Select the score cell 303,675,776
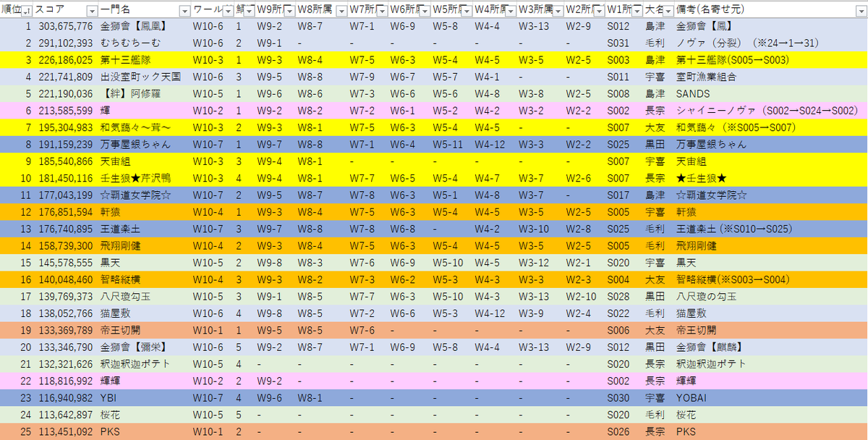 click(64, 26)
